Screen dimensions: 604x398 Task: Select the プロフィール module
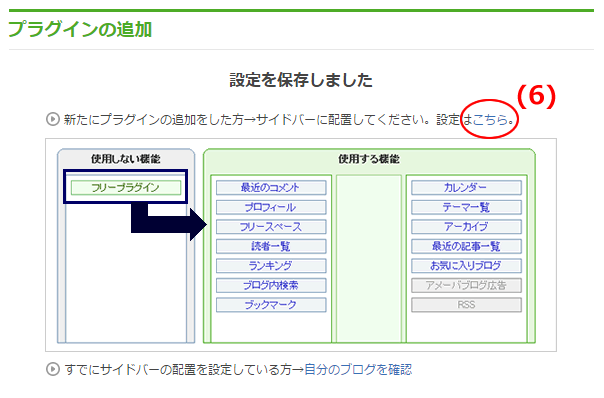pyautogui.click(x=271, y=207)
